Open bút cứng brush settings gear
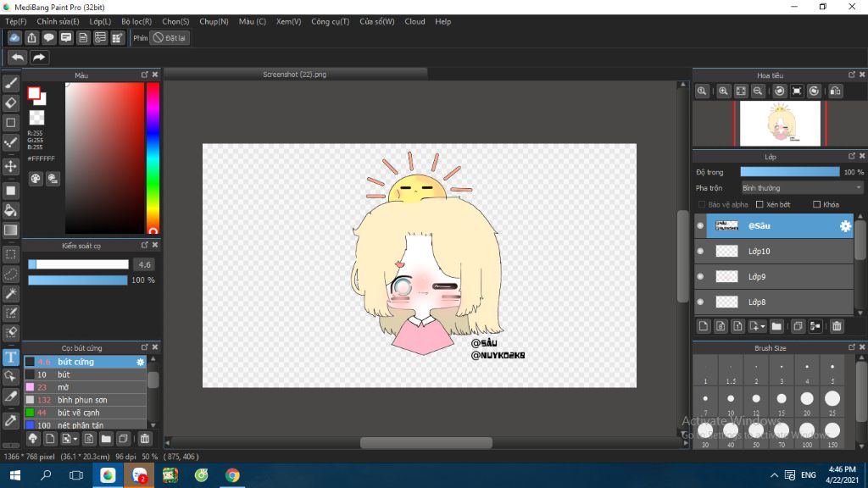868x488 pixels. click(x=140, y=362)
